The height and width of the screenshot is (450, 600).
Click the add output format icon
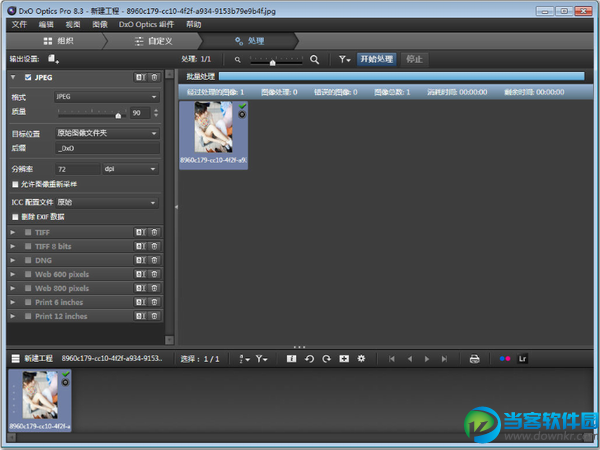(x=53, y=59)
